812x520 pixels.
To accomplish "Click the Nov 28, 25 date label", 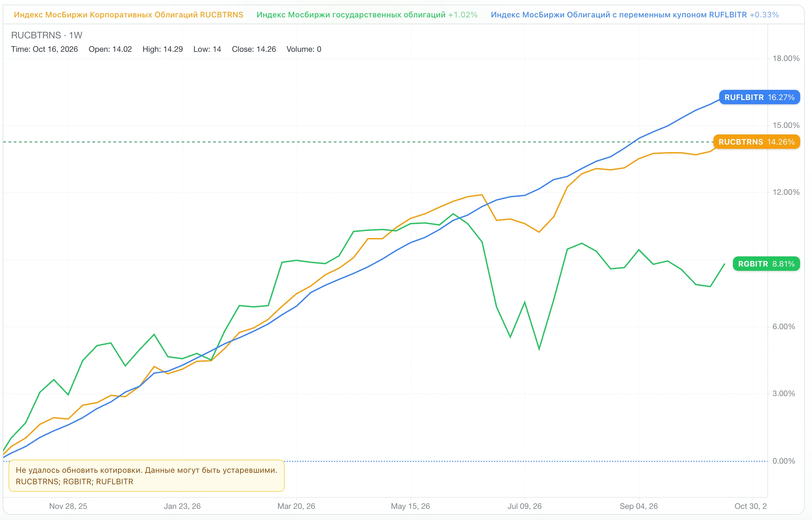I will (x=68, y=506).
